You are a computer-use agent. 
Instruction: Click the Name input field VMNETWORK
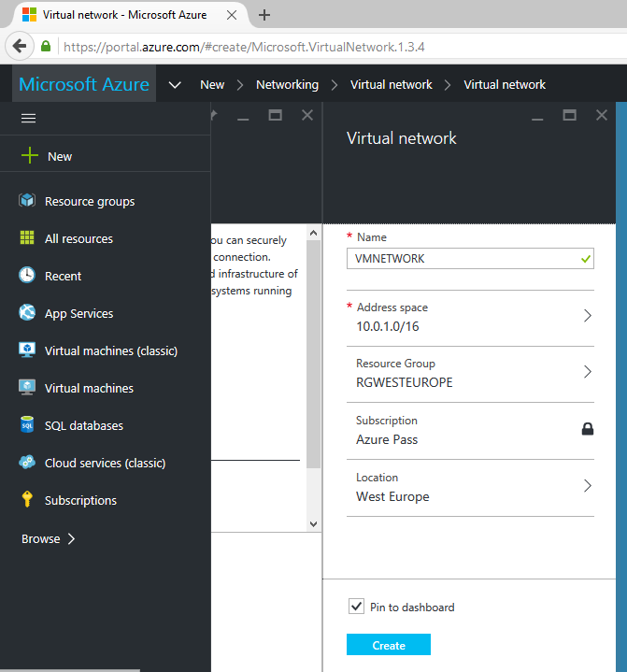[x=470, y=259]
